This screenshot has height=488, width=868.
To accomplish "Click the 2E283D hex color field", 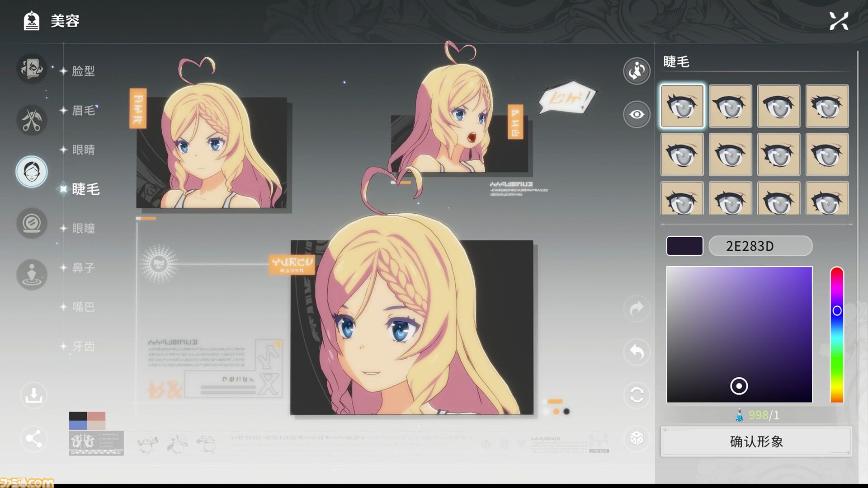I will [760, 246].
